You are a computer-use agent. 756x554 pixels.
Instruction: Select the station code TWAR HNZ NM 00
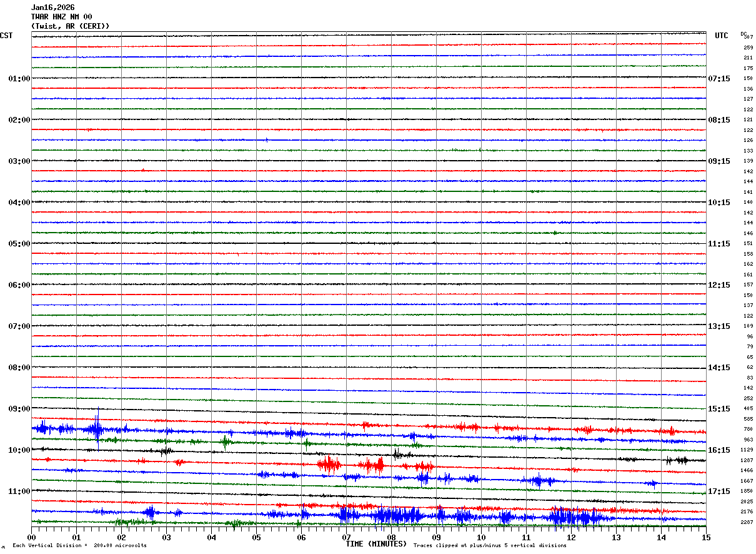[x=62, y=17]
